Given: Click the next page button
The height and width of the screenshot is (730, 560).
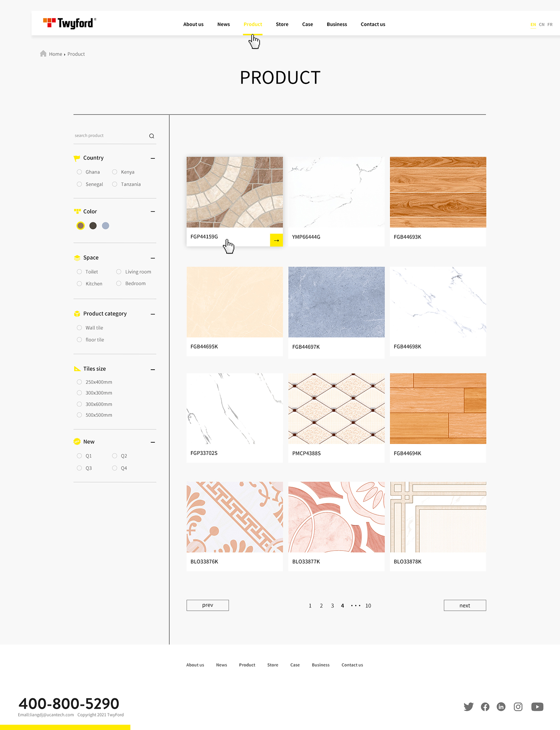Looking at the screenshot, I should point(465,605).
